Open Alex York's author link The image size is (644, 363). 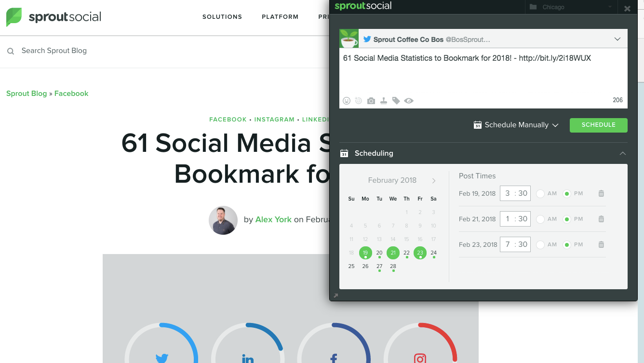pos(273,219)
